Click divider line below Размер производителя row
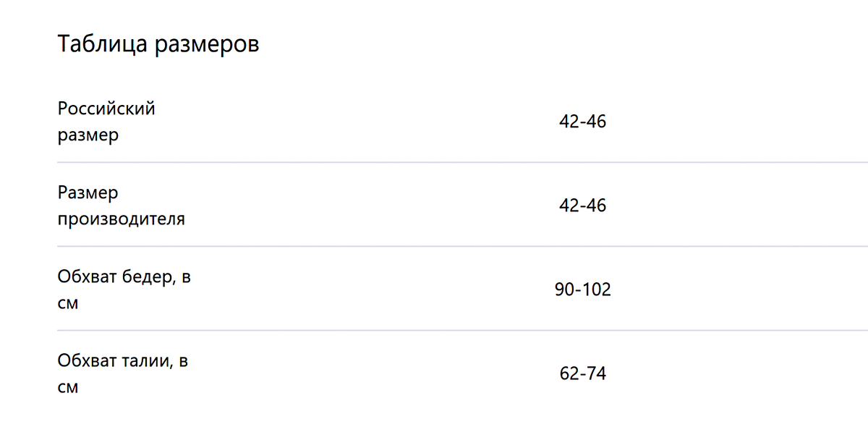Screen dimensions: 868x435 [463, 246]
